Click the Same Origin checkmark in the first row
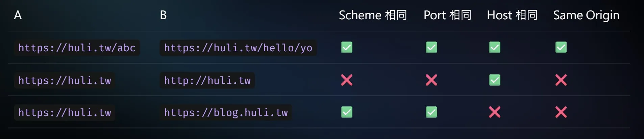The image size is (644, 139). coord(561,47)
